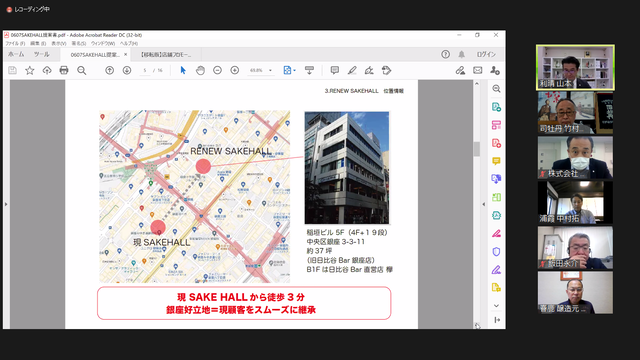Screen dimensions: 640x360
Task: Close the 0607SAKEHALL document tab
Action: tap(126, 54)
